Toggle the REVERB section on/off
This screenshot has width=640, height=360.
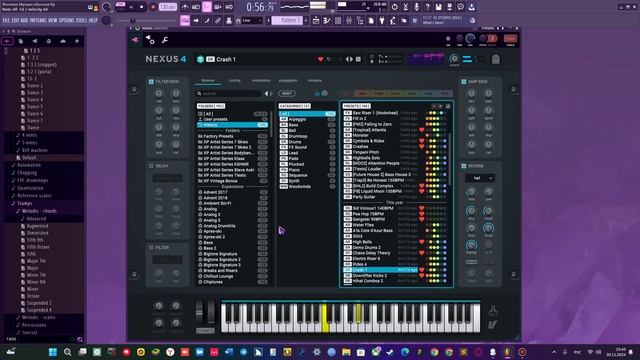(x=464, y=166)
